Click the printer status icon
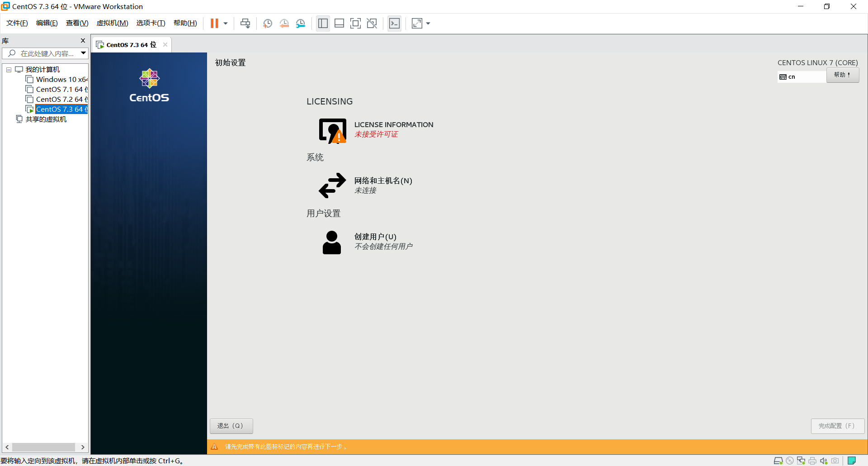This screenshot has height=466, width=868. tap(812, 461)
